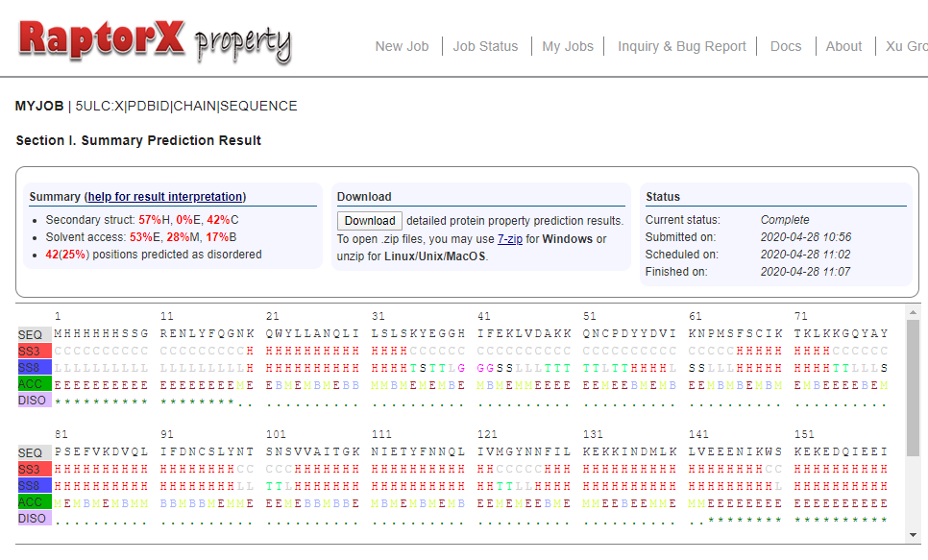Click the gray SEQ label in first block
The width and height of the screenshot is (928, 560).
tap(33, 334)
